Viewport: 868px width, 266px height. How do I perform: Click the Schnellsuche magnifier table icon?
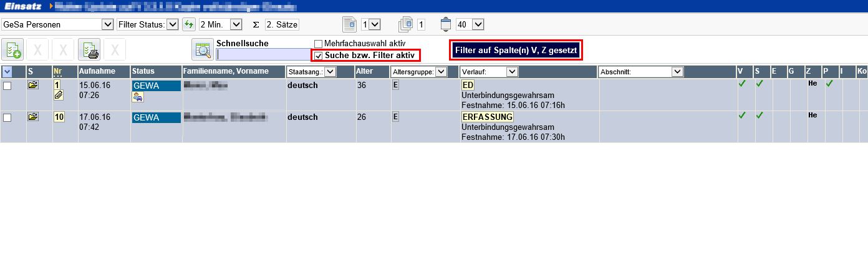click(x=202, y=49)
